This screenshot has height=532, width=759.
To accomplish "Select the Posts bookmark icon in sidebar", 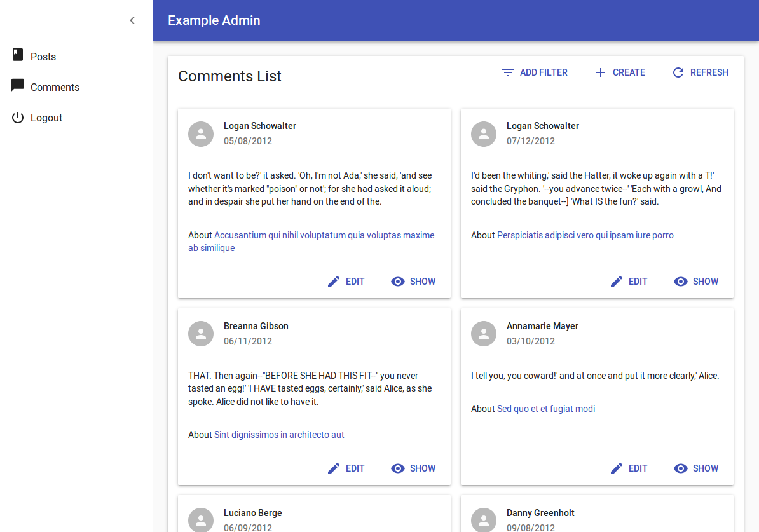I will (18, 55).
